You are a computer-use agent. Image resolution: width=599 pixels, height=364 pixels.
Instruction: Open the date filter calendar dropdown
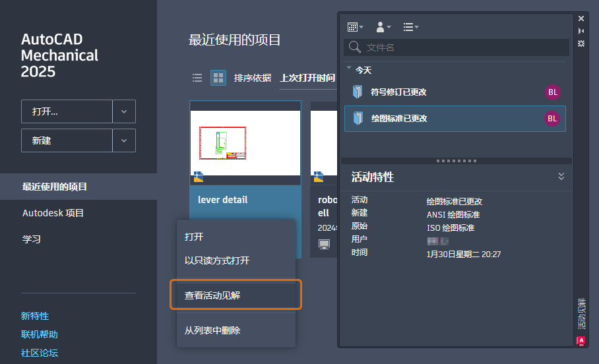click(355, 27)
